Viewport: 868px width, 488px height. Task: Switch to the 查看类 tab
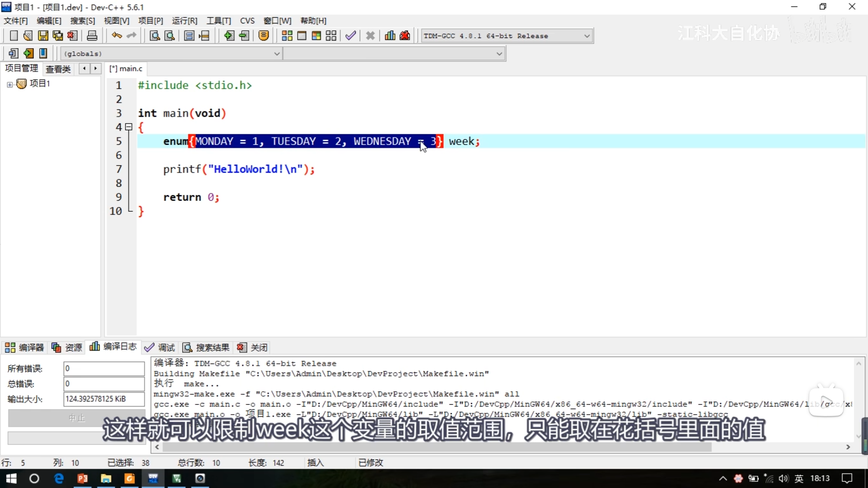coord(58,69)
